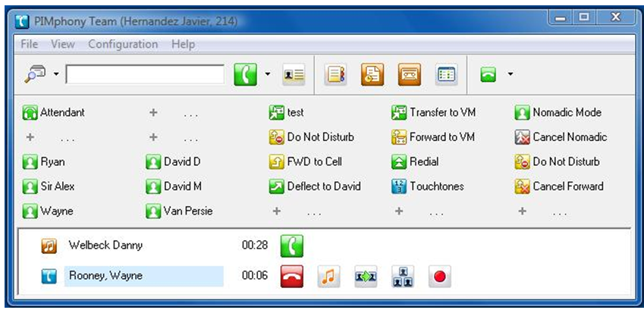Image resolution: width=644 pixels, height=310 pixels.
Task: Click the phone icon left of Rooney, Wayne
Action: [x=49, y=276]
